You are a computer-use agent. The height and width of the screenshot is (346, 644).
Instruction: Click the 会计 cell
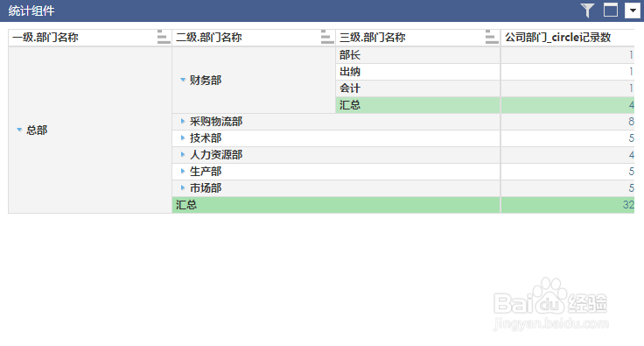pos(418,88)
